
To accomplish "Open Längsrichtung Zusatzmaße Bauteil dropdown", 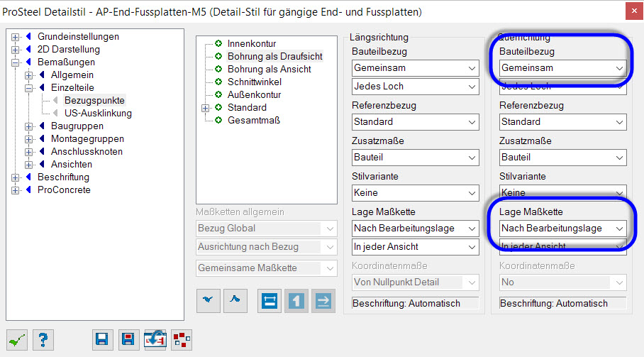I will pos(415,158).
